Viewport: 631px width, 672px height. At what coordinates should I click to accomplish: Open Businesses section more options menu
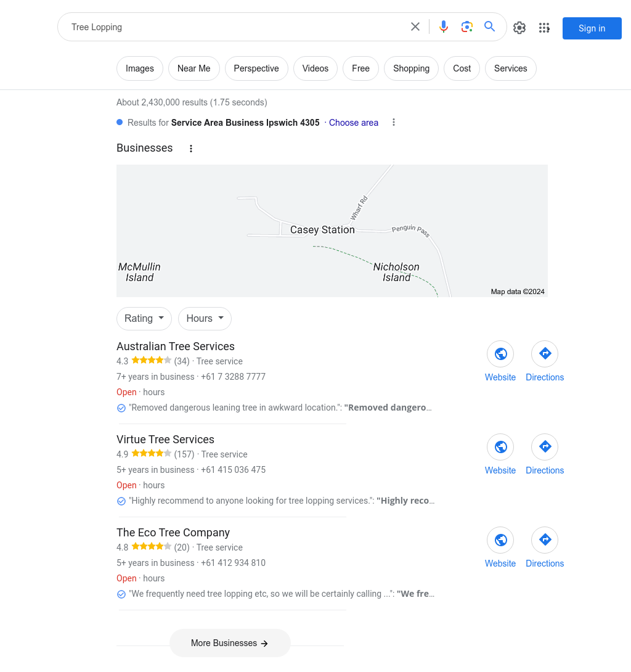coord(191,149)
